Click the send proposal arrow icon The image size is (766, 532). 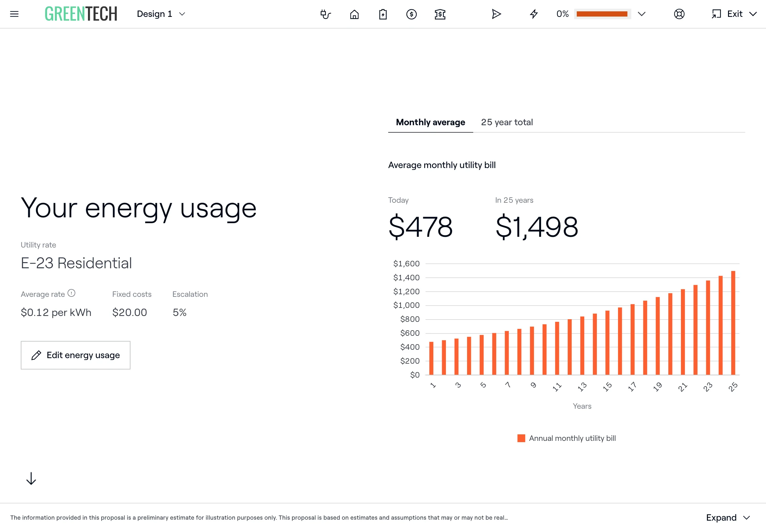[x=496, y=14]
